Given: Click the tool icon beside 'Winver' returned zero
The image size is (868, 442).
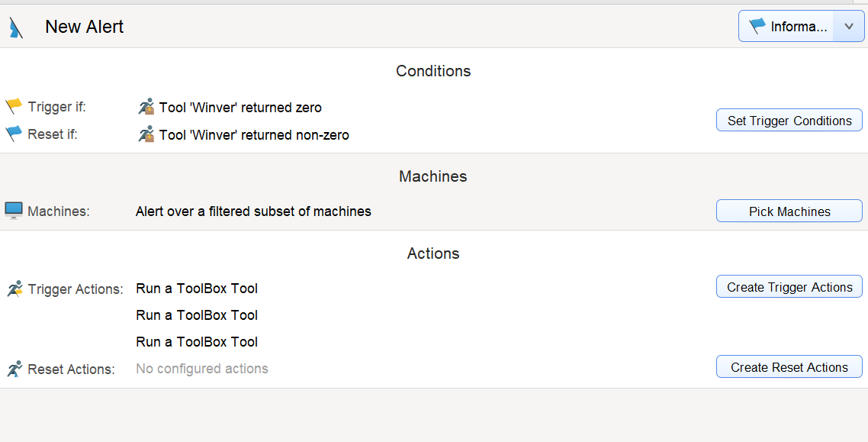Looking at the screenshot, I should (x=146, y=106).
